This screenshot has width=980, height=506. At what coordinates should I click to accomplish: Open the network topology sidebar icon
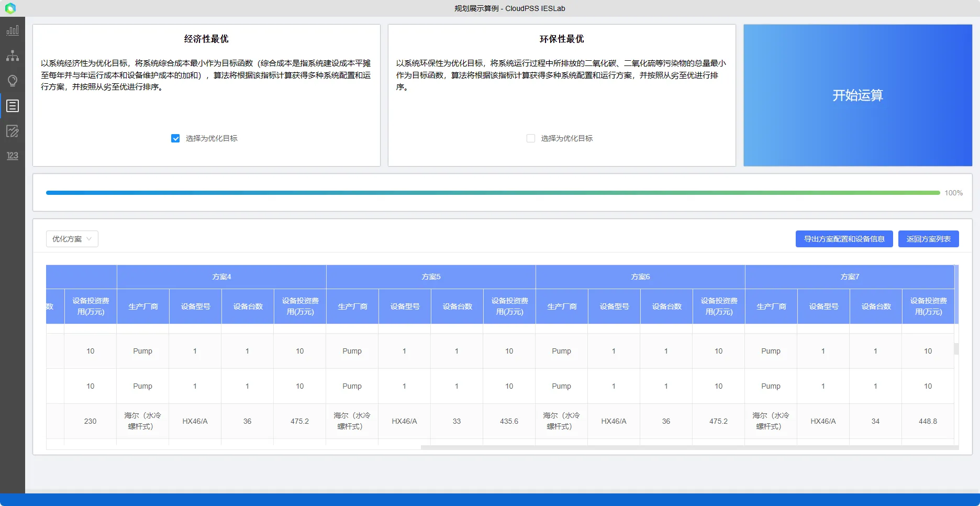pos(13,56)
